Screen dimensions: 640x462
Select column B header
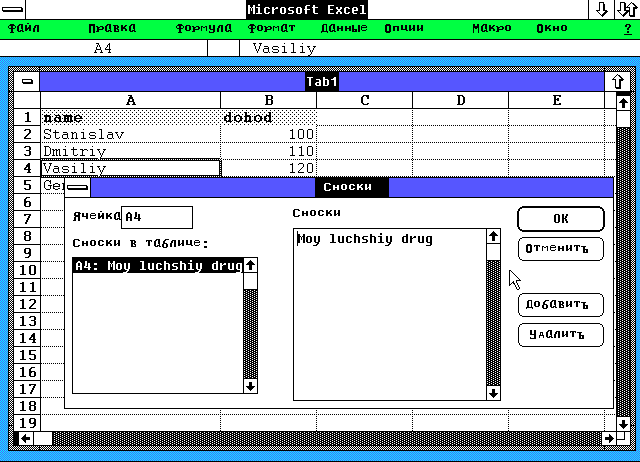click(269, 100)
